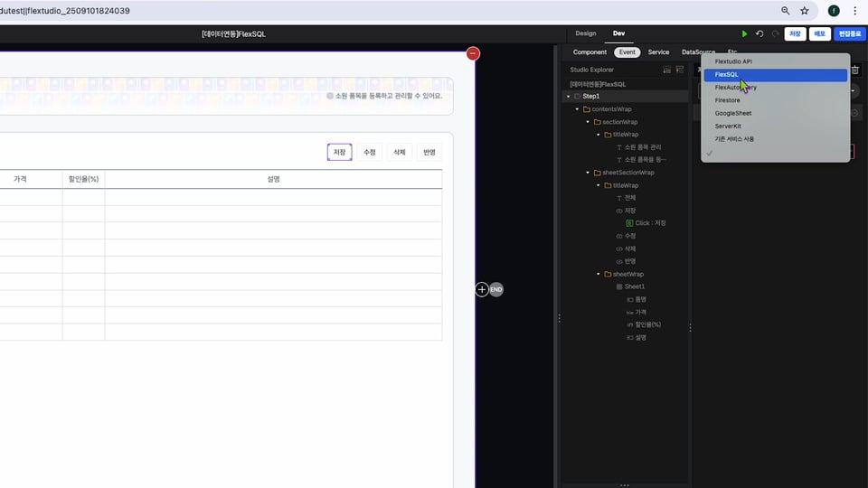
Task: Select the 할인율(%) tree item
Action: click(647, 324)
